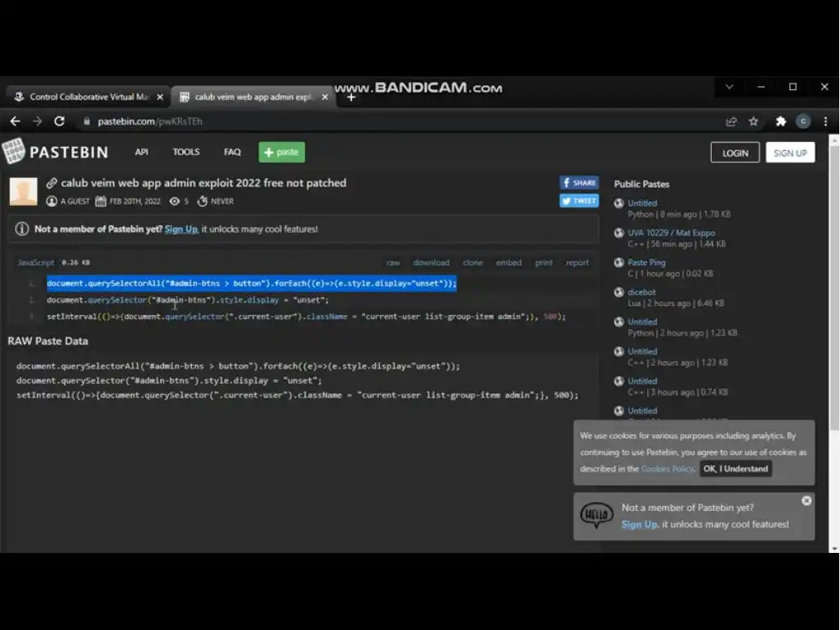Dismiss the Not a member popup
Screen dimensions: 840x630
(x=806, y=501)
